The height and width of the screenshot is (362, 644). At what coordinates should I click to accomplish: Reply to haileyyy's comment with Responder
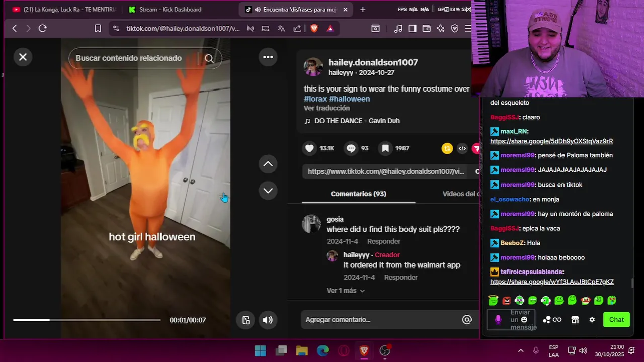coord(401,277)
